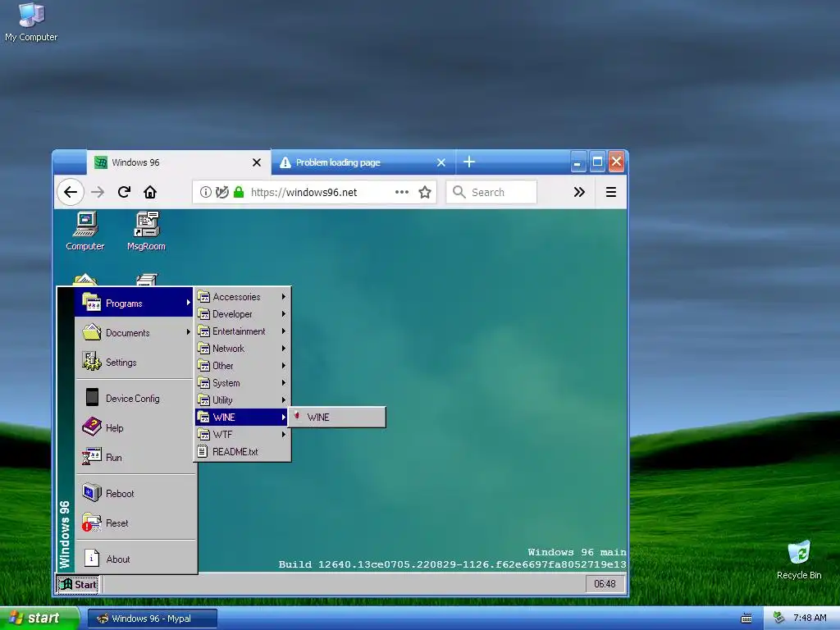This screenshot has height=630, width=840.
Task: Open page actions three-dot menu
Action: coord(402,192)
